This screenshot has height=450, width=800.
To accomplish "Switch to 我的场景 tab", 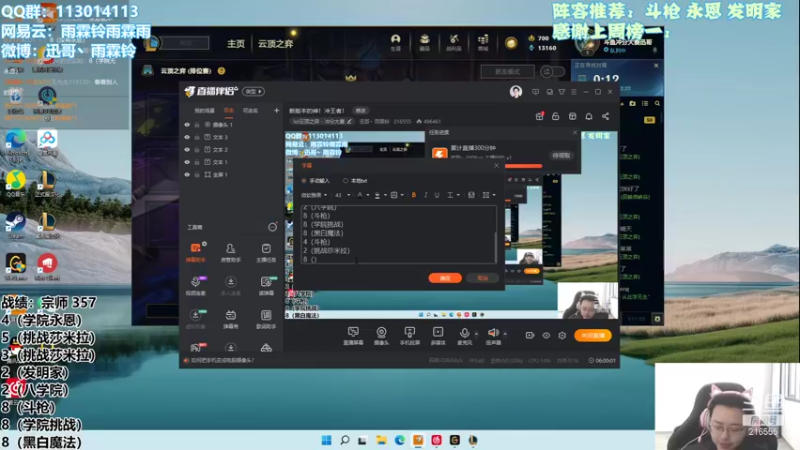I will pyautogui.click(x=204, y=110).
